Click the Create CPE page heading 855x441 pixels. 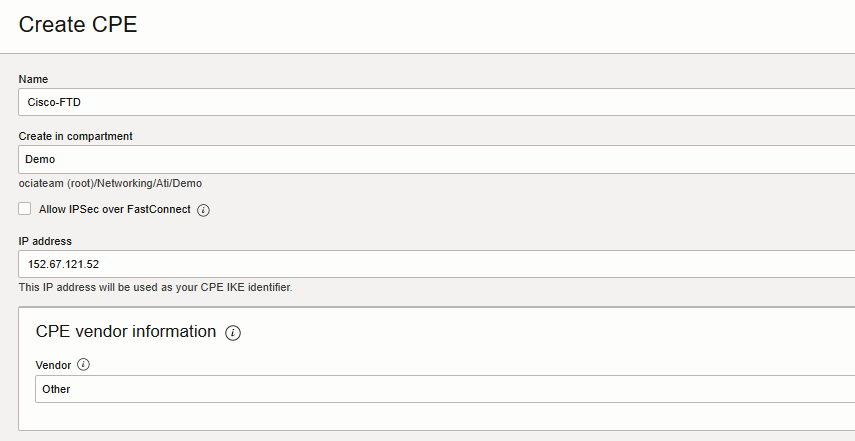[x=78, y=25]
